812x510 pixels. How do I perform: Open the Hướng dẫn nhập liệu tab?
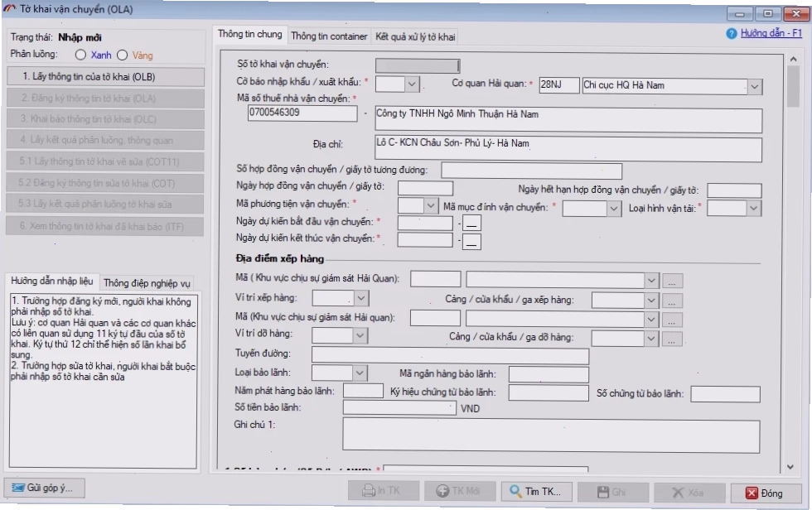pos(51,281)
